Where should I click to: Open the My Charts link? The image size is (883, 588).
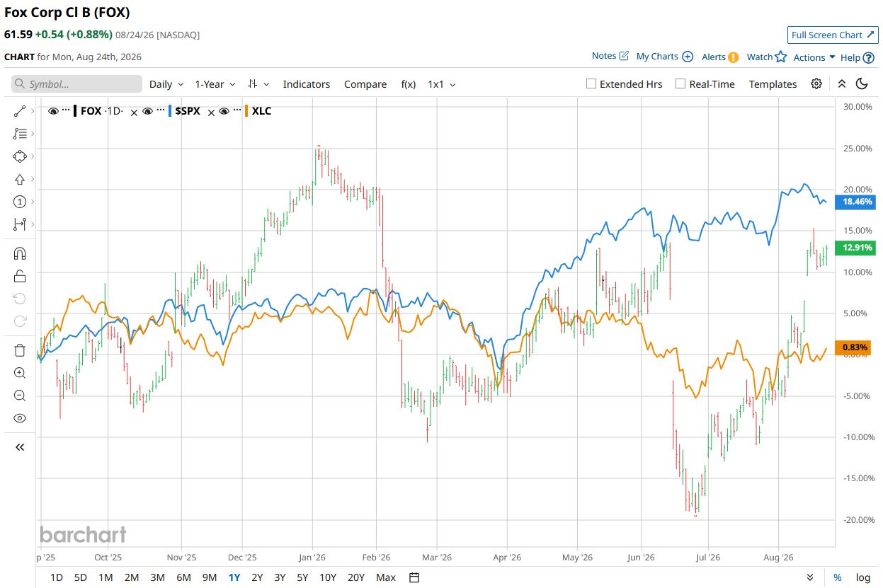pos(657,56)
